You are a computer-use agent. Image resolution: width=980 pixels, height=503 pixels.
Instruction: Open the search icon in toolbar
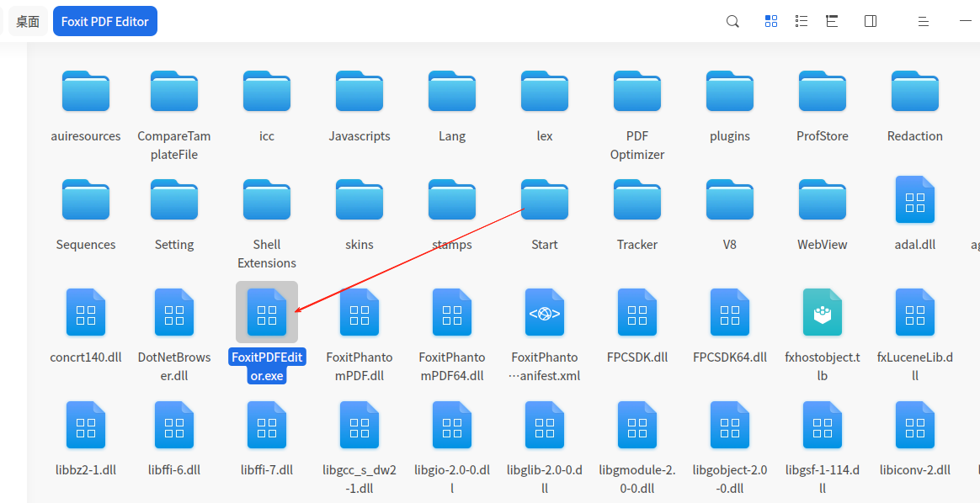click(732, 21)
